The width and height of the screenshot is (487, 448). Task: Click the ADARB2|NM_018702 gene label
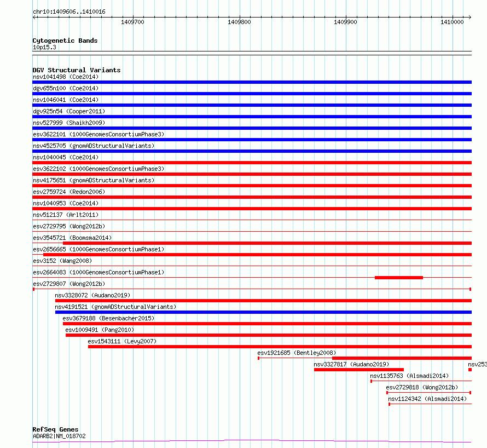(59, 436)
